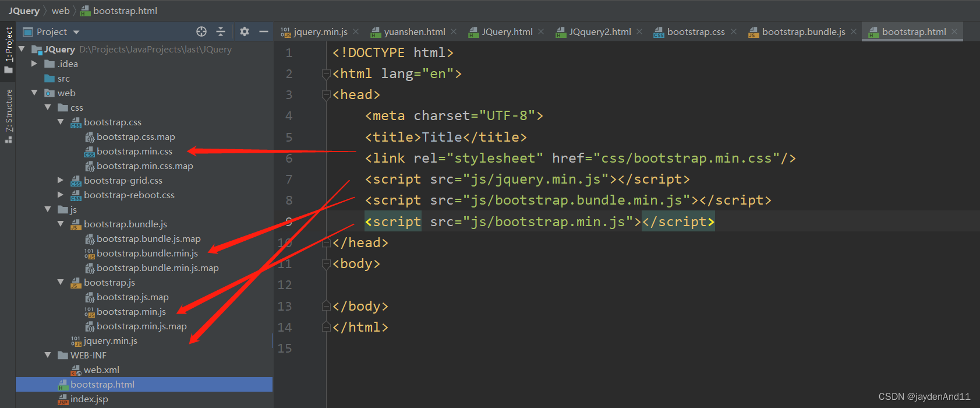The image size is (980, 408).
Task: Expand the bootstrap-grid.css group
Action: [61, 180]
